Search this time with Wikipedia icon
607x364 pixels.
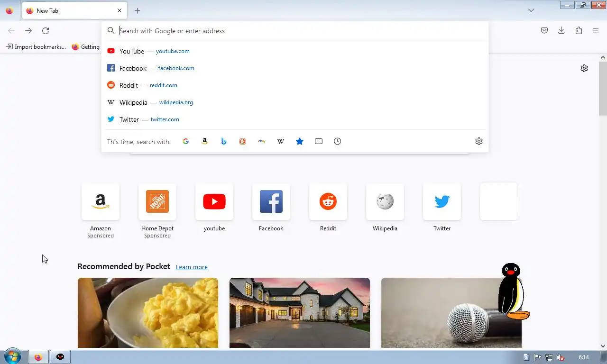pyautogui.click(x=281, y=141)
